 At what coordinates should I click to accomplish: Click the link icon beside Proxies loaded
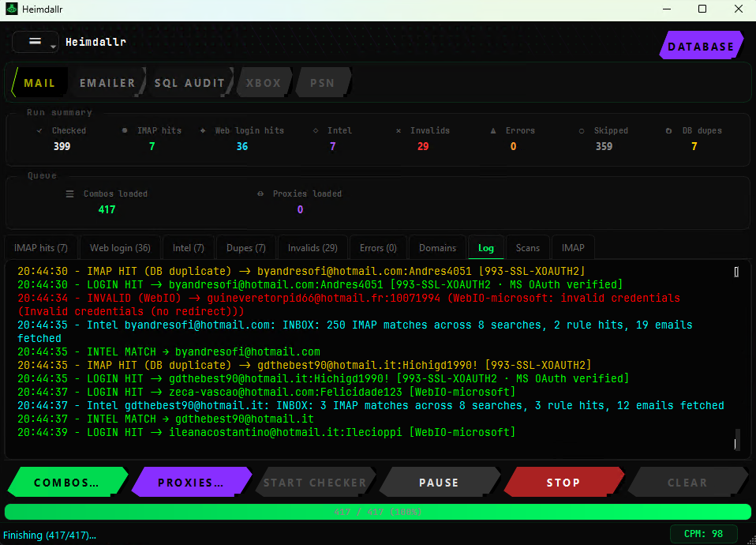click(260, 194)
